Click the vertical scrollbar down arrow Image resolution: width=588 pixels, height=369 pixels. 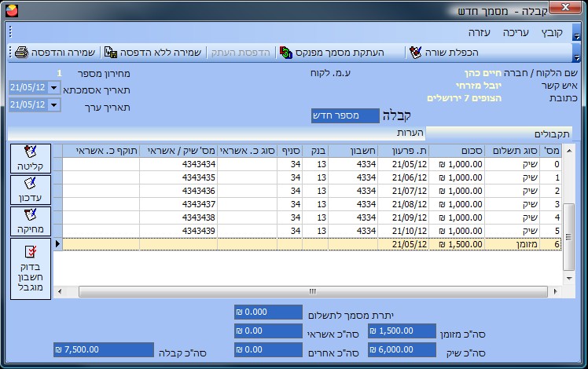[x=569, y=279]
